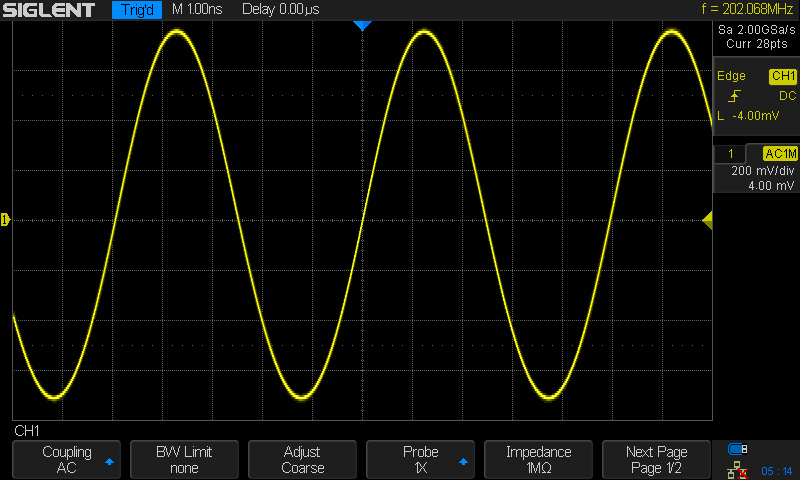Click the yellow trigger level arrow on right
800x480 pixels.
[707, 221]
